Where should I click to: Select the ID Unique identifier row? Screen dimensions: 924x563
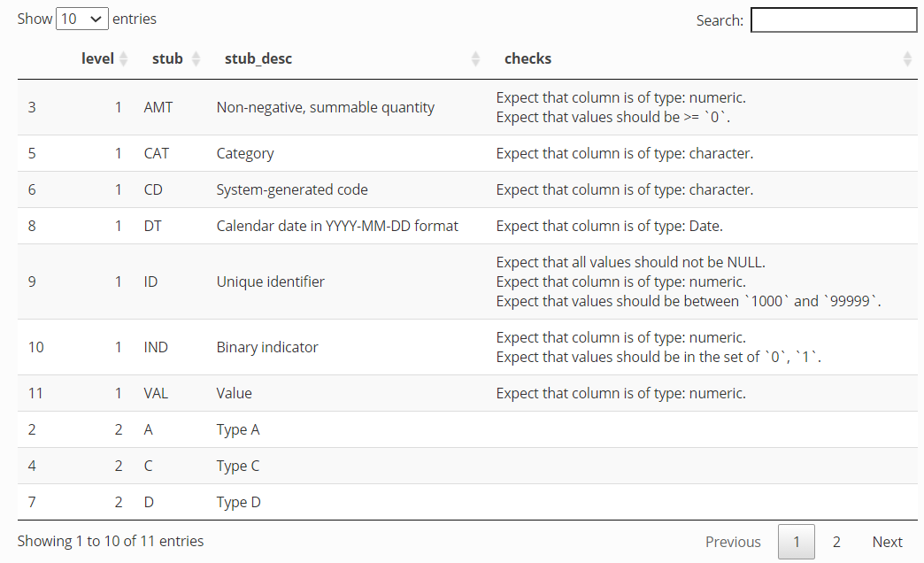click(x=467, y=281)
